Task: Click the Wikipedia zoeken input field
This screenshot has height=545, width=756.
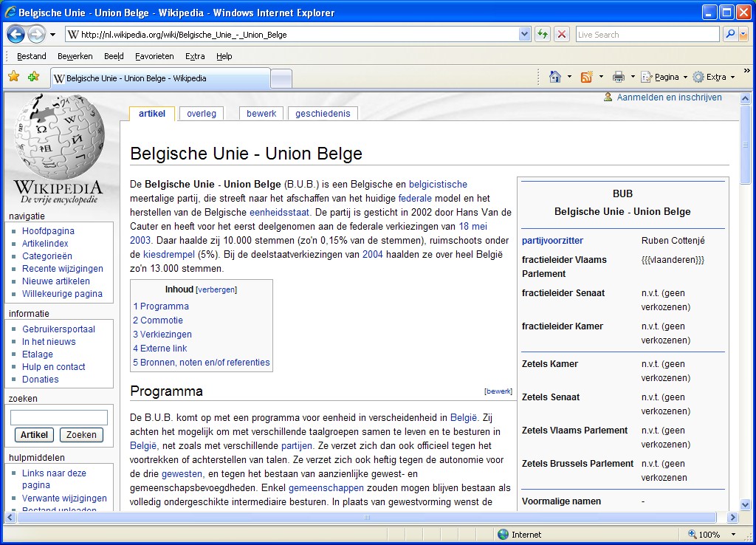Action: (58, 418)
